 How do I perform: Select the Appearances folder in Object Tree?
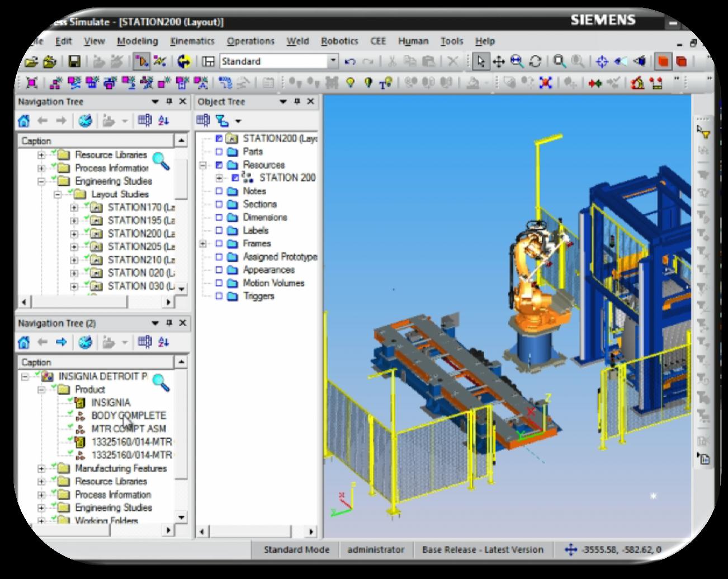pos(269,270)
